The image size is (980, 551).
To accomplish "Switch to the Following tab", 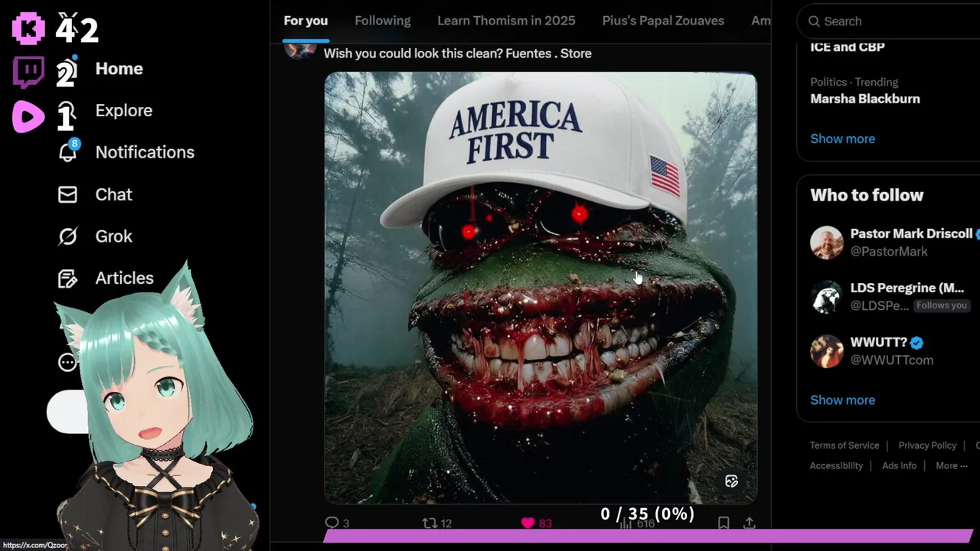I will pyautogui.click(x=382, y=21).
